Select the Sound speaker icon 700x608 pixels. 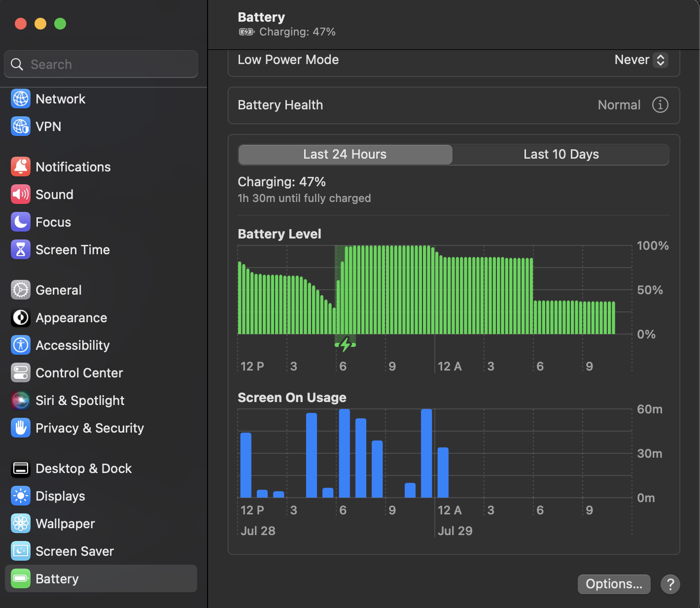click(21, 195)
